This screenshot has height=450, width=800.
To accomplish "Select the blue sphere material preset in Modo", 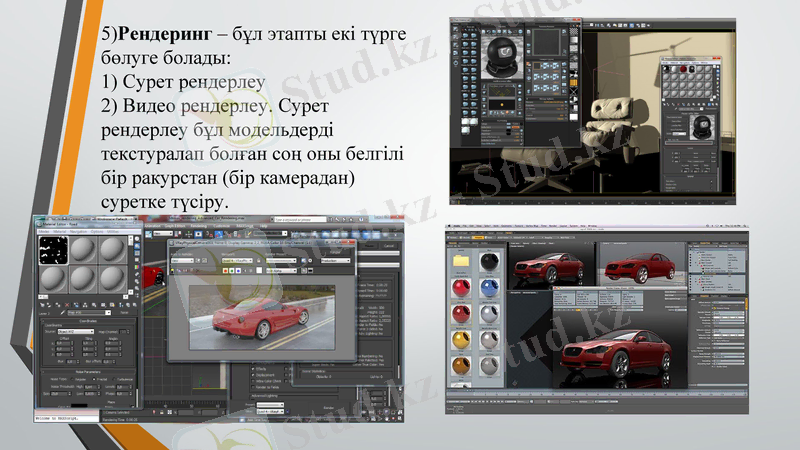I will [x=489, y=287].
